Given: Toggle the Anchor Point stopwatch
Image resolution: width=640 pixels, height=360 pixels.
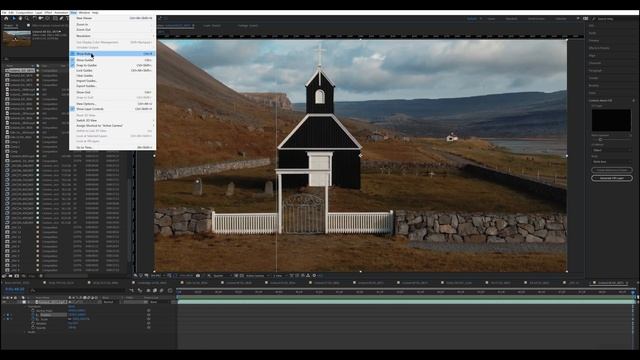Looking at the screenshot, I should pos(33,311).
